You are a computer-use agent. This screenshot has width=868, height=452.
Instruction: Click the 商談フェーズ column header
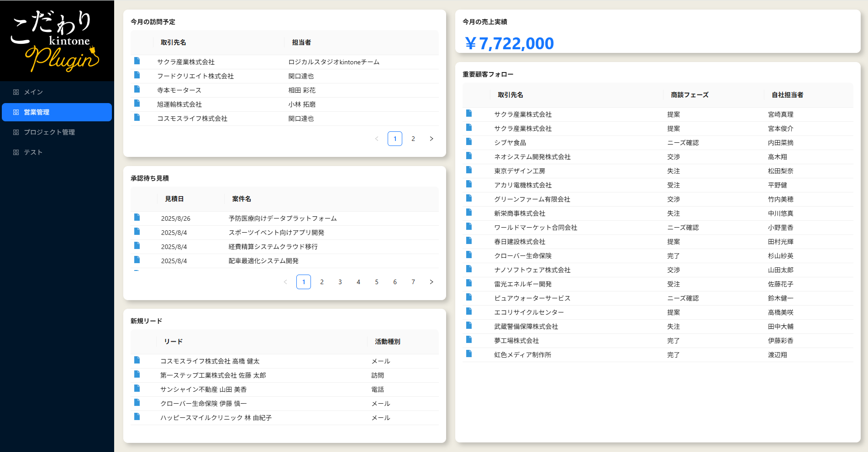pyautogui.click(x=689, y=95)
